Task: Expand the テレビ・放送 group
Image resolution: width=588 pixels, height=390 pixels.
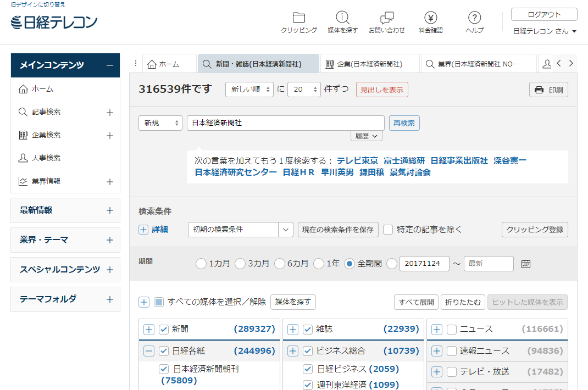Action: pyautogui.click(x=437, y=372)
